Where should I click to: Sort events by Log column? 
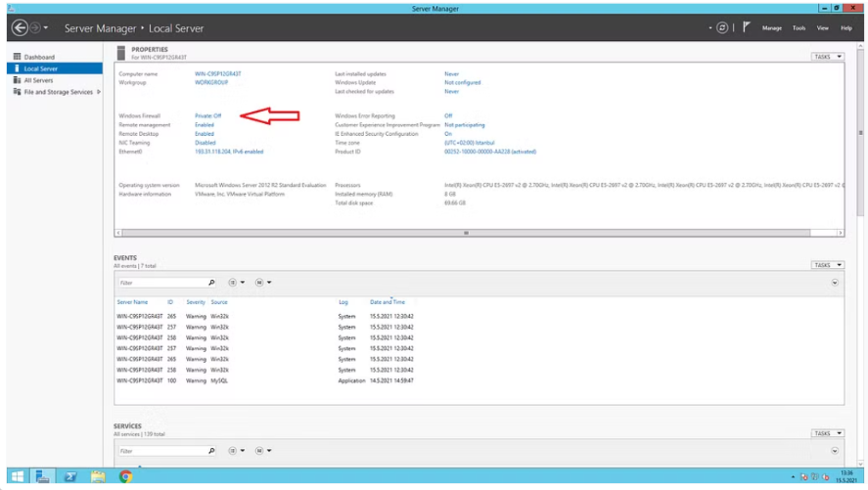(343, 302)
